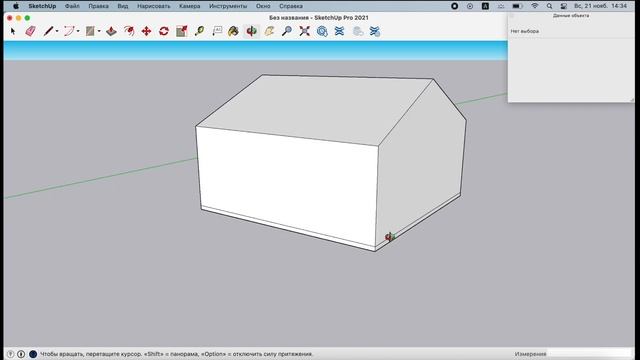Activate the Arc drawing tool
Image resolution: width=640 pixels, height=360 pixels.
pyautogui.click(x=69, y=31)
